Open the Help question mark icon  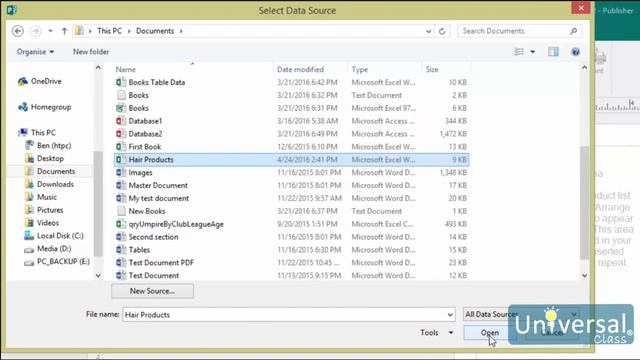(576, 52)
